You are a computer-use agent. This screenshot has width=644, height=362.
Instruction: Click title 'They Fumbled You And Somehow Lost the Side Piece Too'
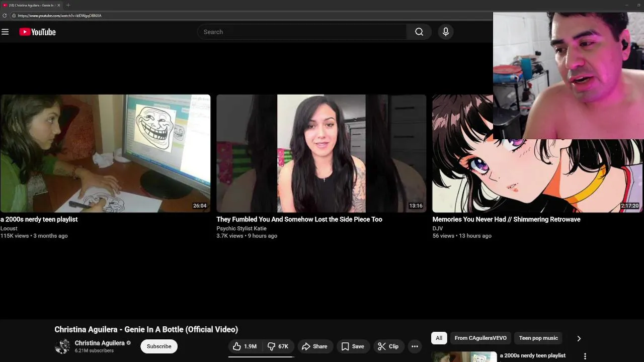[299, 219]
